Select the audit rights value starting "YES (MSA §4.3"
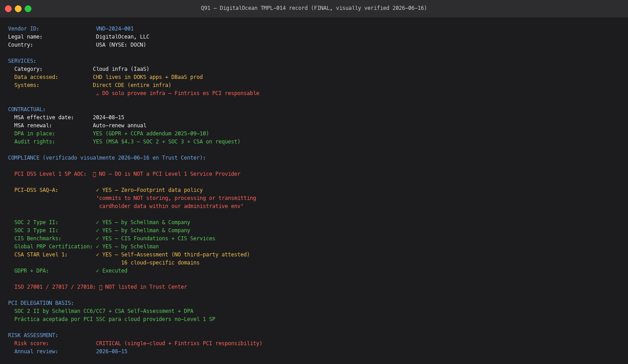 (x=166, y=142)
